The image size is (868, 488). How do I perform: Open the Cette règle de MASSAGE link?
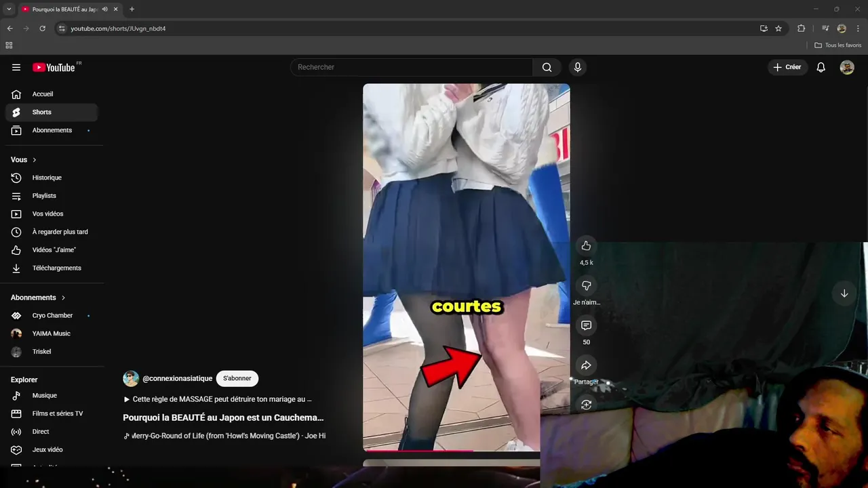coord(218,399)
